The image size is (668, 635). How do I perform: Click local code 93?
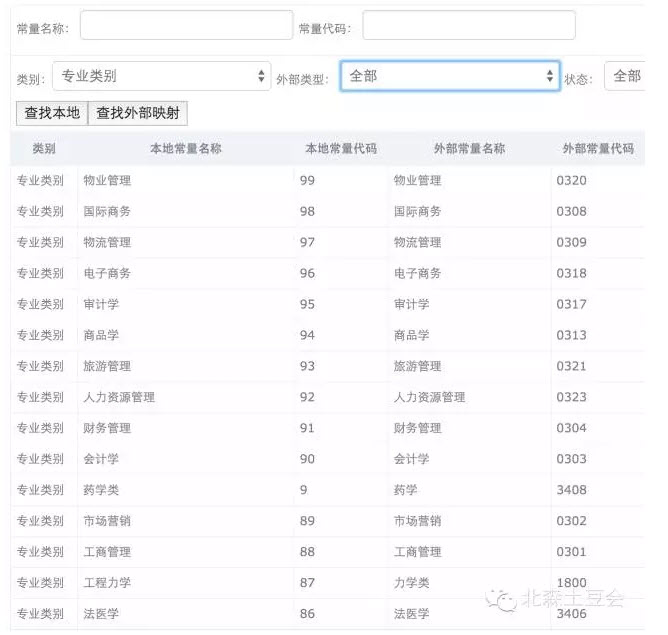click(x=307, y=366)
